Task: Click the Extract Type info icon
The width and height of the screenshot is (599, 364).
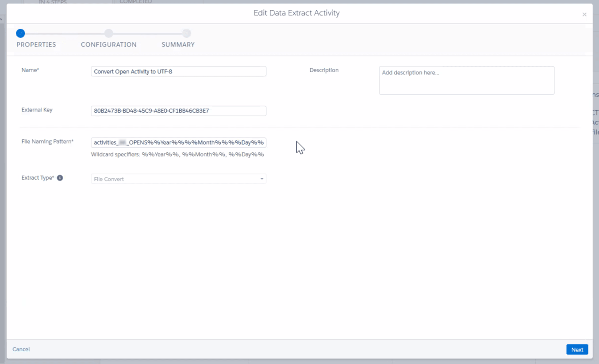Action: 60,178
